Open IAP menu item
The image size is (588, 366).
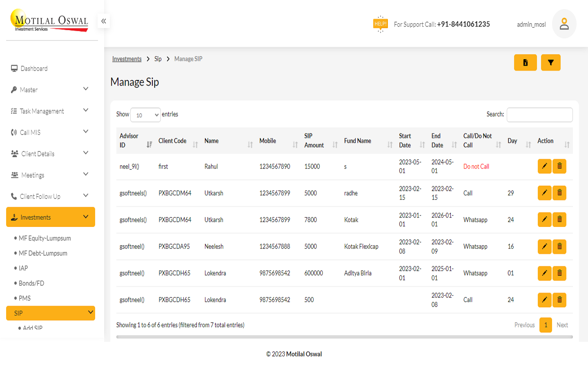pos(23,268)
